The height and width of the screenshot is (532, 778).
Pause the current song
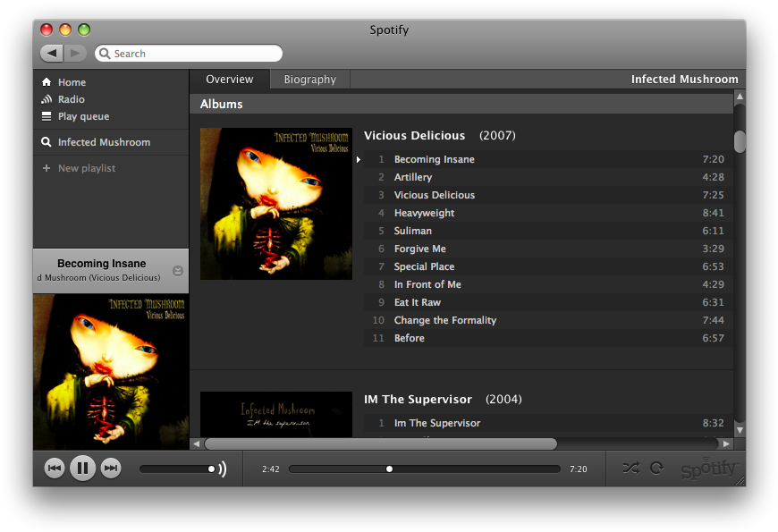pyautogui.click(x=82, y=468)
